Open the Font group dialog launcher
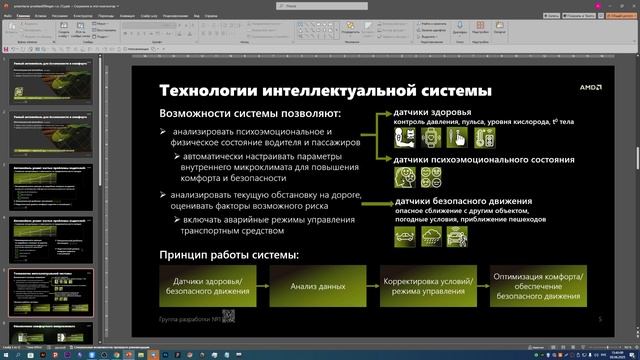The height and width of the screenshot is (360, 640). [198, 42]
